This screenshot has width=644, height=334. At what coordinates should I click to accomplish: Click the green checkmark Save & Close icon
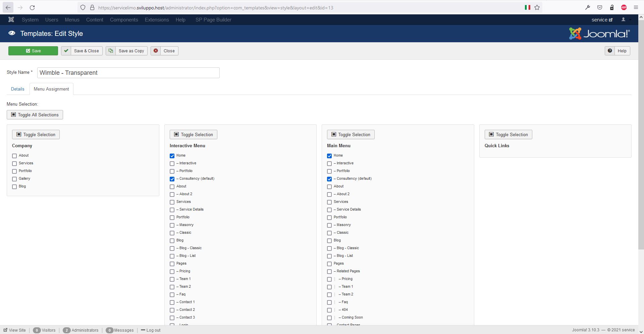pyautogui.click(x=66, y=51)
